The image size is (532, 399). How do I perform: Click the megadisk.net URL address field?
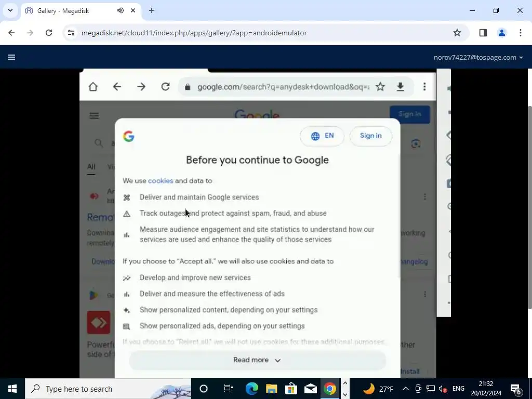coord(194,33)
